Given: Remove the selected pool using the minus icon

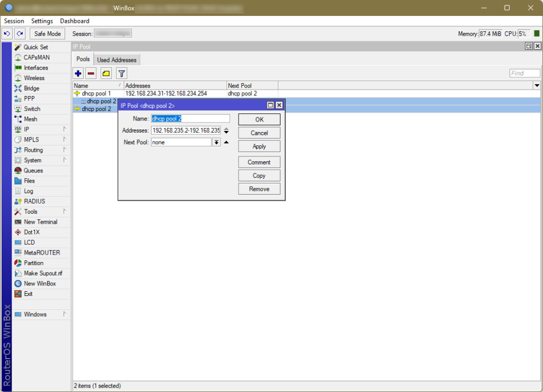Looking at the screenshot, I should (x=91, y=73).
